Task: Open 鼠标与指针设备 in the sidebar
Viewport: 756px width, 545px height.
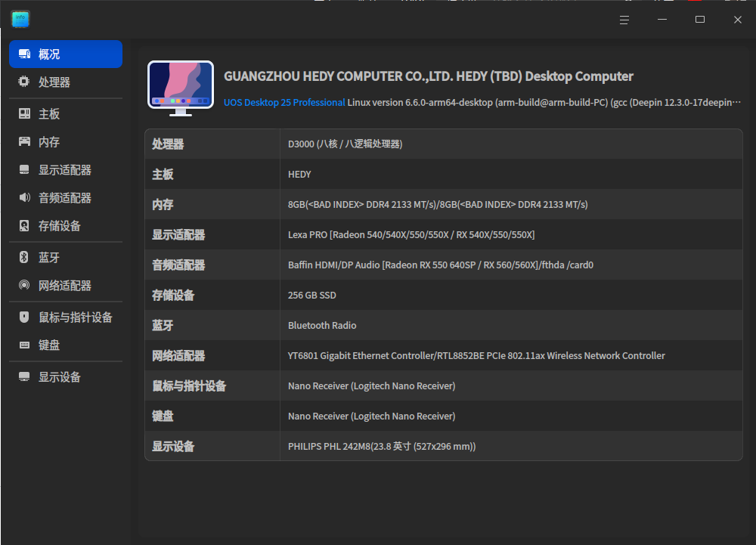Action: pos(66,317)
